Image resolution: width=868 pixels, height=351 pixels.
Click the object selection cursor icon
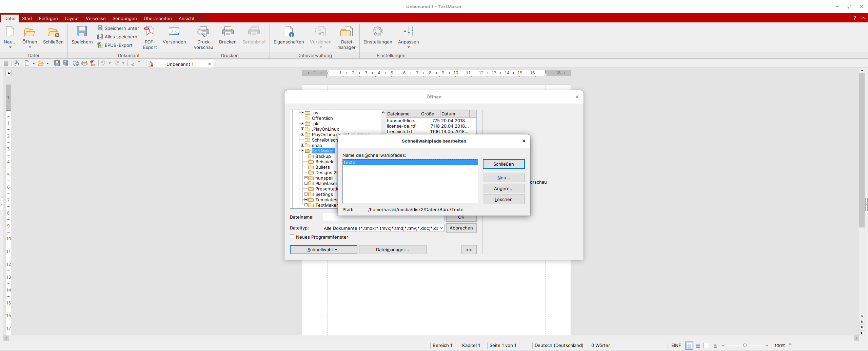point(132,63)
